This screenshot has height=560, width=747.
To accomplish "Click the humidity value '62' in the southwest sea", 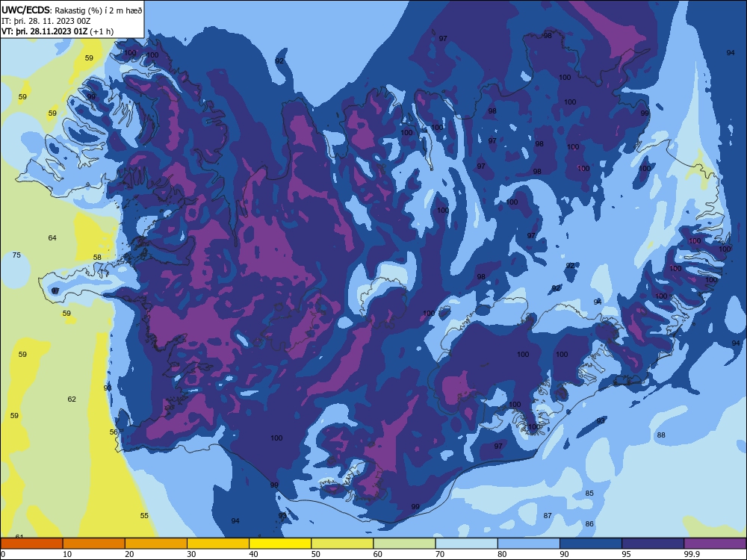I will (72, 399).
